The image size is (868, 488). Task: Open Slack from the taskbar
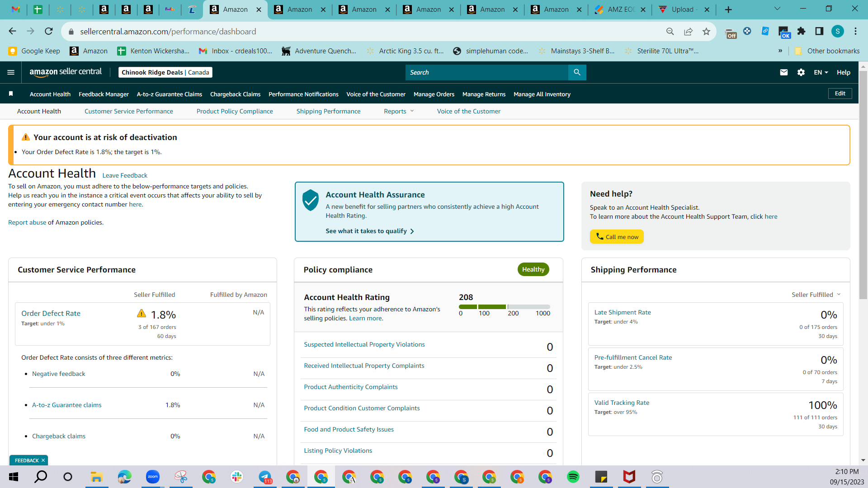tap(237, 477)
